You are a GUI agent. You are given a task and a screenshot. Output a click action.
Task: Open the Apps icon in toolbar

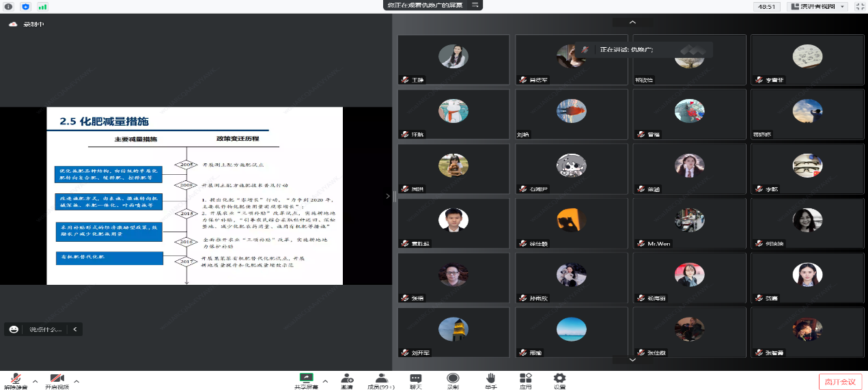pos(525,378)
